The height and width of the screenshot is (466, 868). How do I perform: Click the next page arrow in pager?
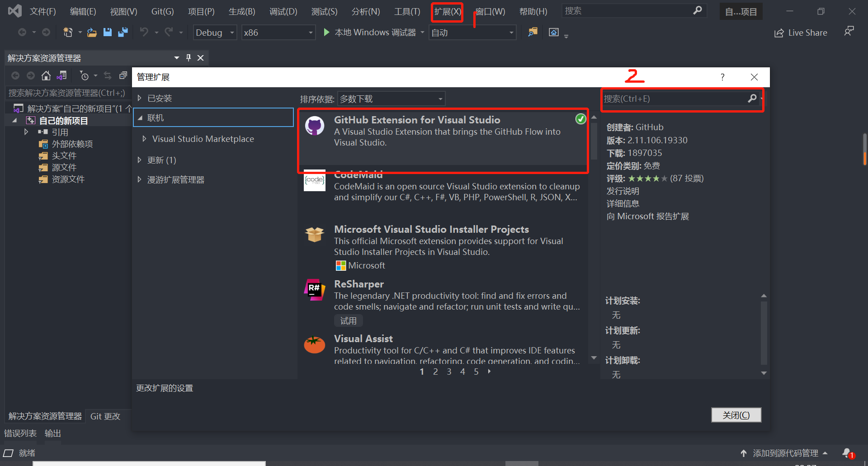pos(489,372)
